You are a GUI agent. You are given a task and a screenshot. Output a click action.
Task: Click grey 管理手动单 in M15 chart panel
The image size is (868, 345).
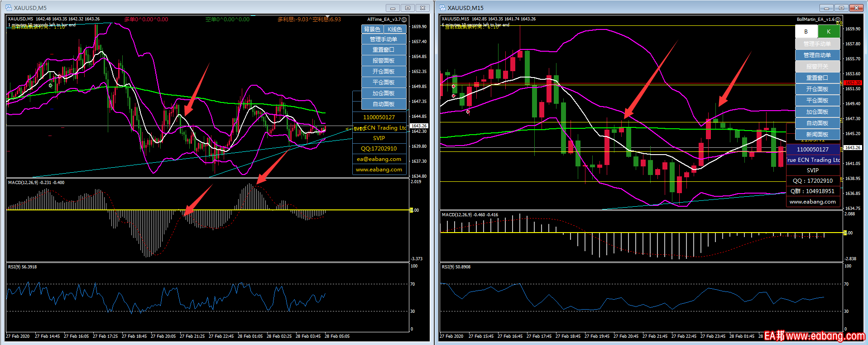point(817,44)
